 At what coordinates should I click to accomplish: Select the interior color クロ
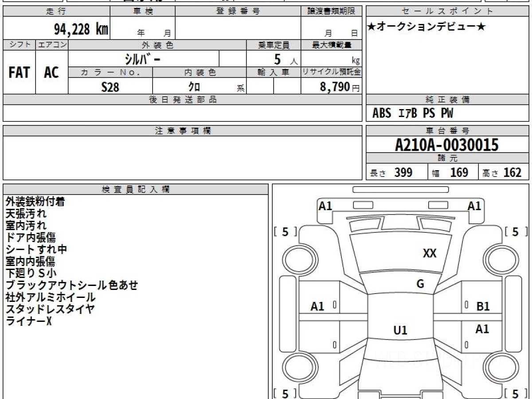pos(194,86)
